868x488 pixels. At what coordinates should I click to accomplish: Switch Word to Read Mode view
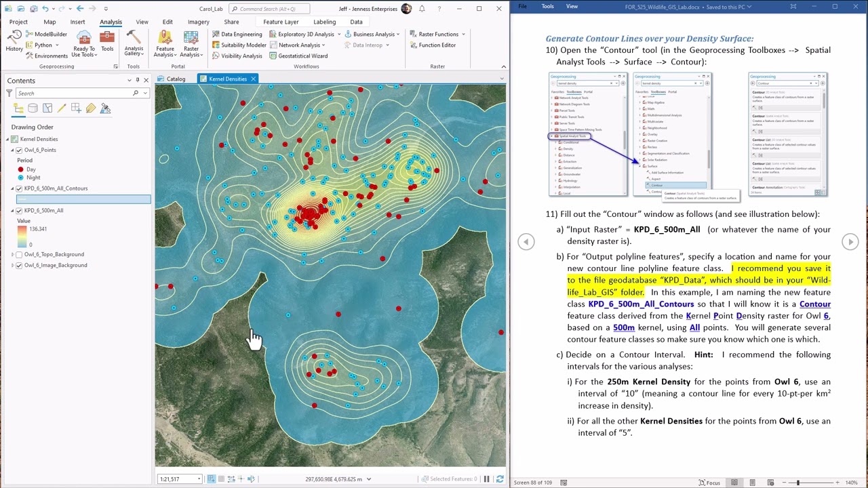tap(734, 483)
